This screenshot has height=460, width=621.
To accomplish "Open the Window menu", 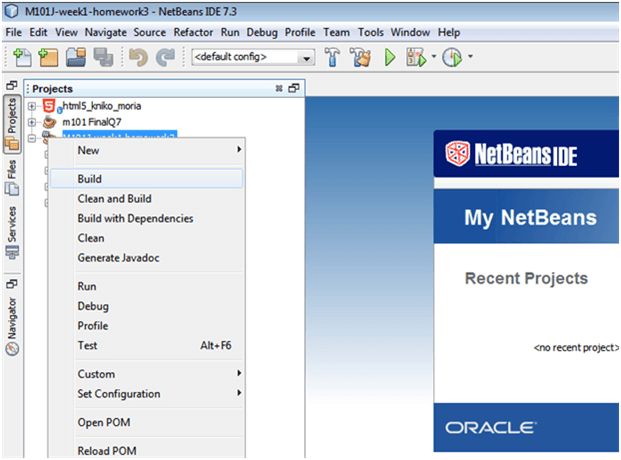I will coord(410,32).
